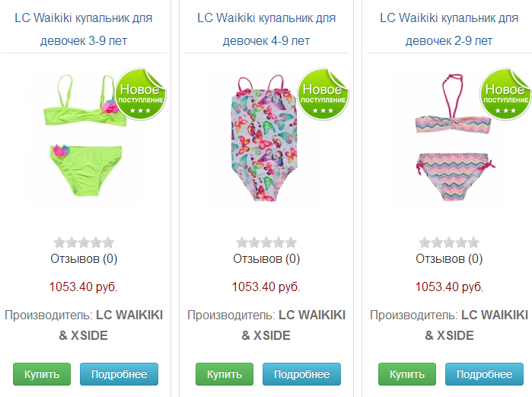This screenshot has height=397, width=532.
Task: Open the neon green bikini product image
Action: (84, 138)
